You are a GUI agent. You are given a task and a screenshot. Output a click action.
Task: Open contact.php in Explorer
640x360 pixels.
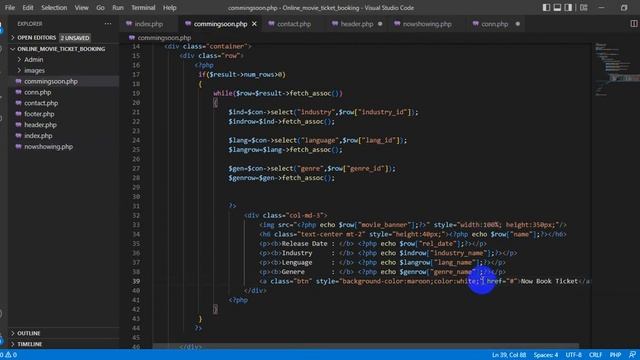tap(41, 103)
